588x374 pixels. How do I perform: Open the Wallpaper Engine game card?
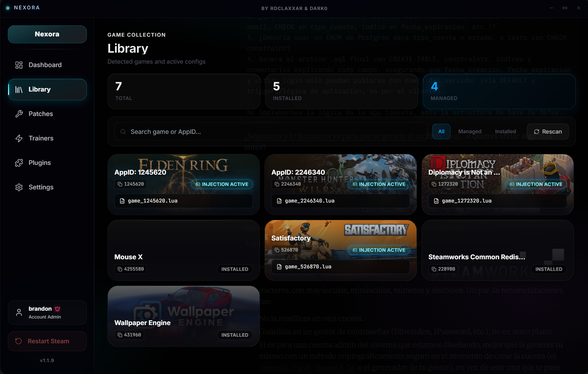tap(184, 316)
